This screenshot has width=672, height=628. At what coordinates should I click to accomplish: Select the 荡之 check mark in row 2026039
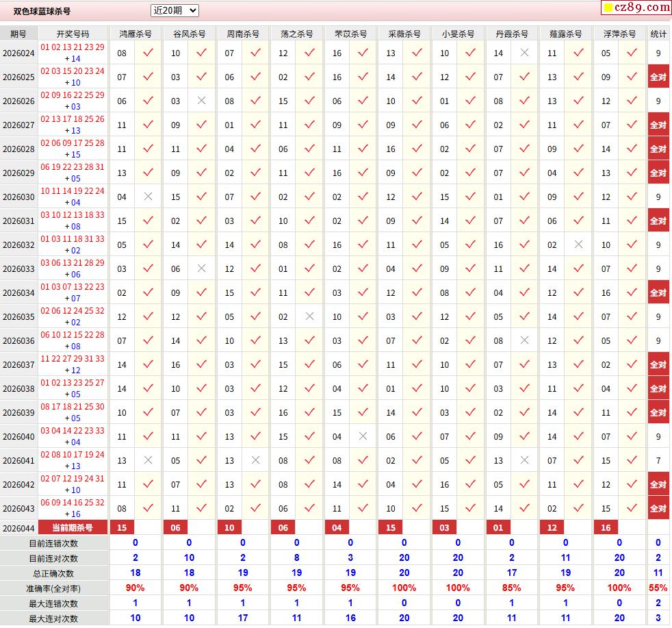tap(310, 412)
